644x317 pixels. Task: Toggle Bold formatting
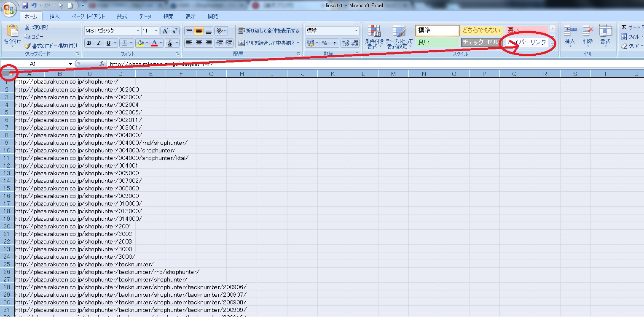pos(89,43)
